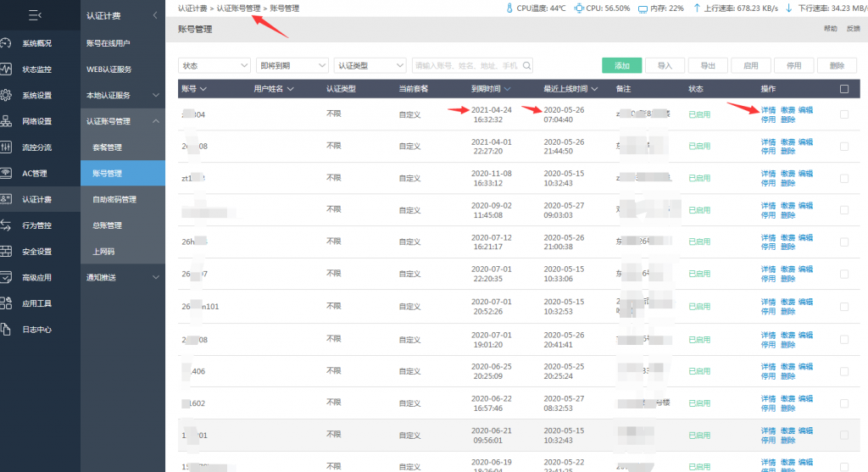
Task: Check the row expiring 2020-11-08 16:33:12
Action: [844, 178]
